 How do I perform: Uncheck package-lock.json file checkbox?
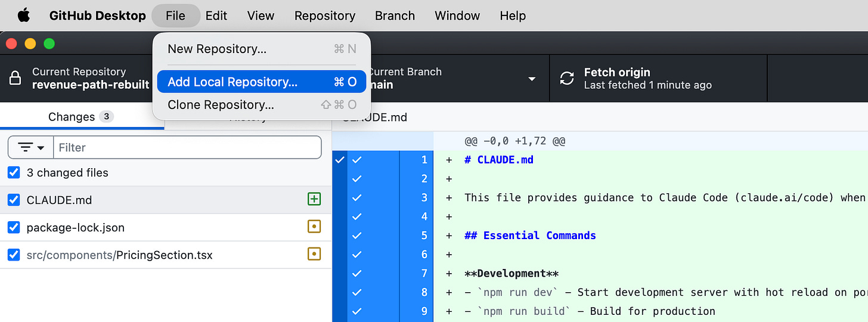tap(14, 227)
